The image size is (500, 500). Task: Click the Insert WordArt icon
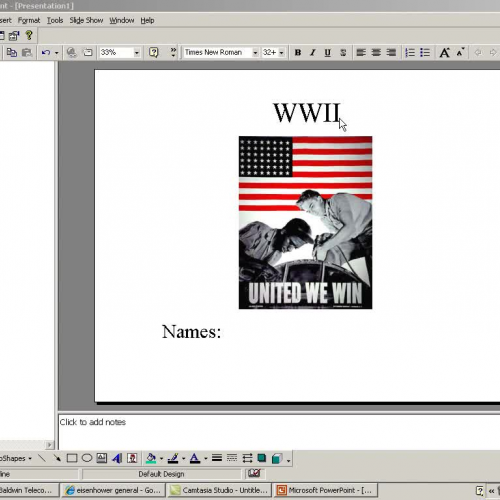[117, 458]
